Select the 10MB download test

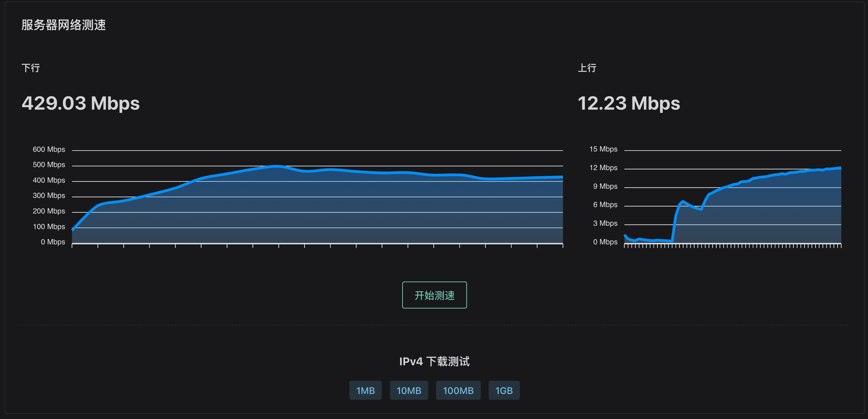[x=409, y=390]
